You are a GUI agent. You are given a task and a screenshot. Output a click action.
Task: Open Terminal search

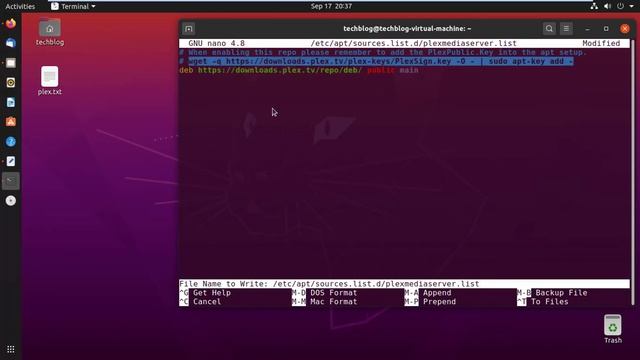pos(549,29)
